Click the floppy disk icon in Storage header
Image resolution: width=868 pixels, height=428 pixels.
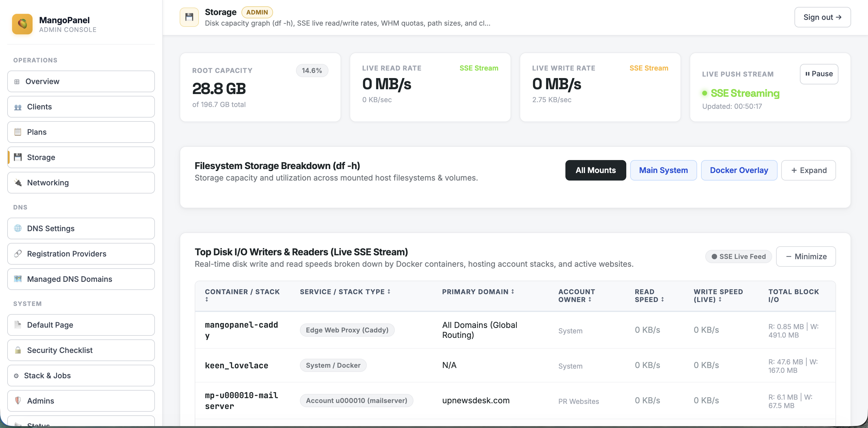[x=189, y=17]
